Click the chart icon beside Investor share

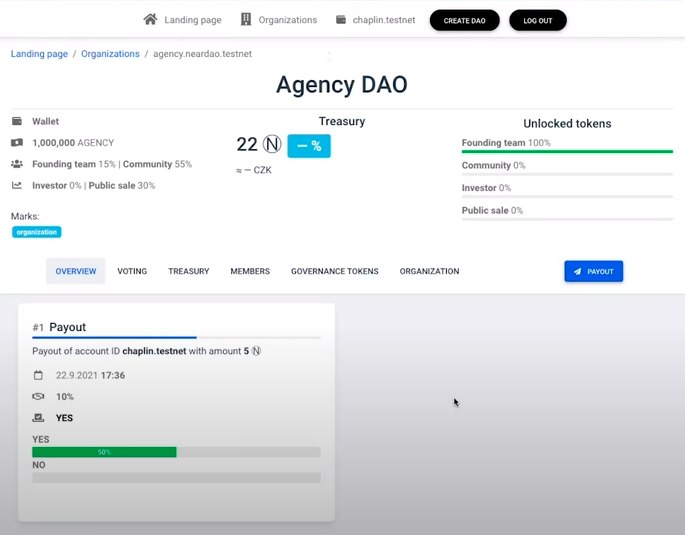pos(17,185)
